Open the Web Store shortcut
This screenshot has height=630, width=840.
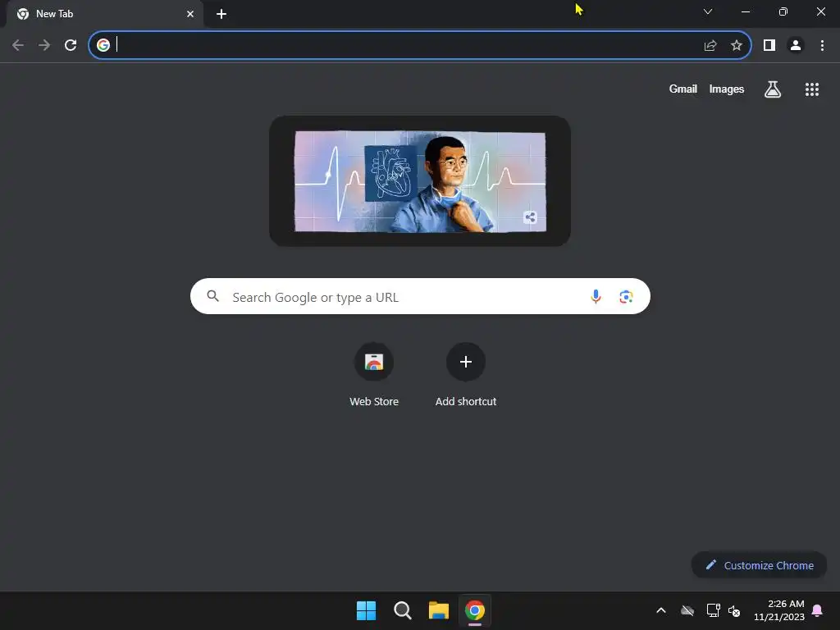[x=374, y=375]
